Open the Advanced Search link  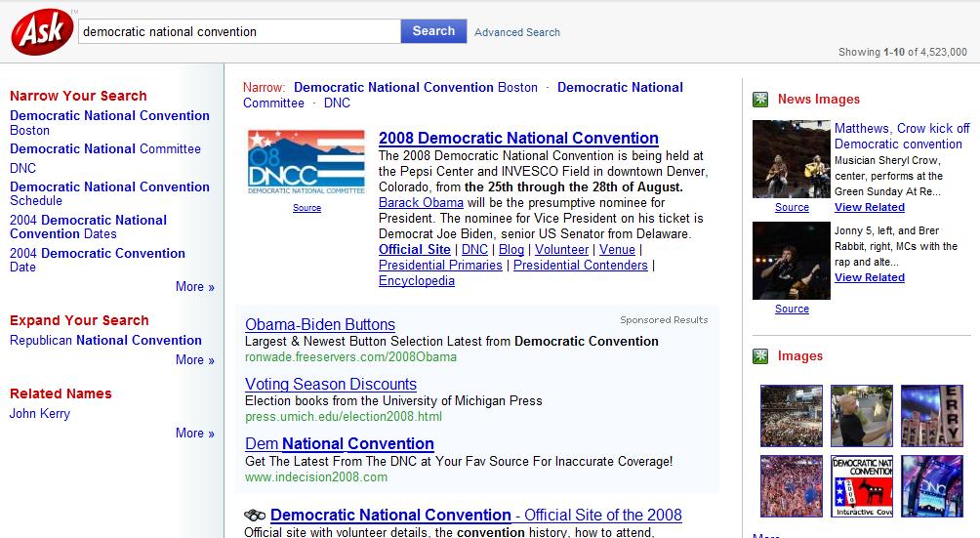click(x=516, y=32)
